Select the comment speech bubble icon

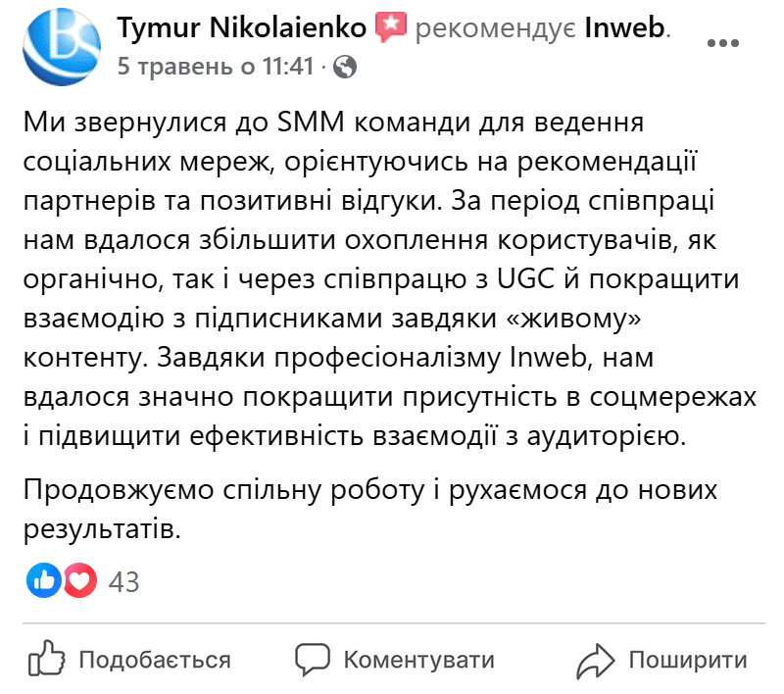click(x=311, y=658)
